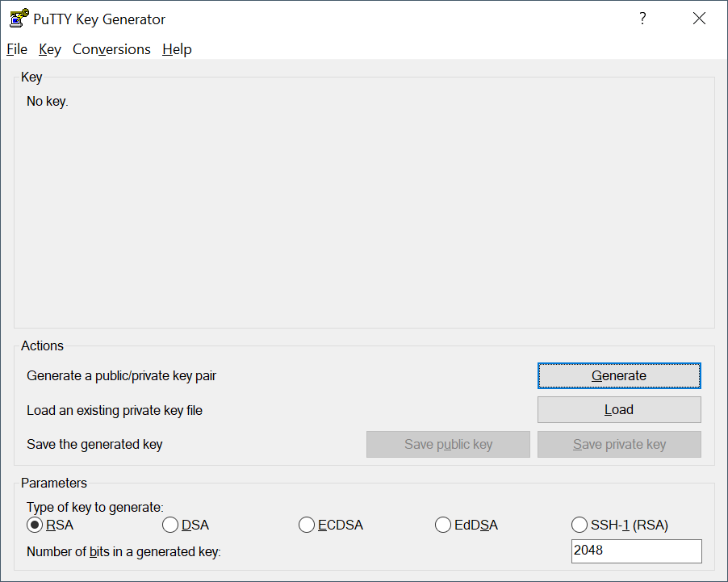Click the Generate button
Viewport: 728px width, 582px height.
tap(619, 375)
